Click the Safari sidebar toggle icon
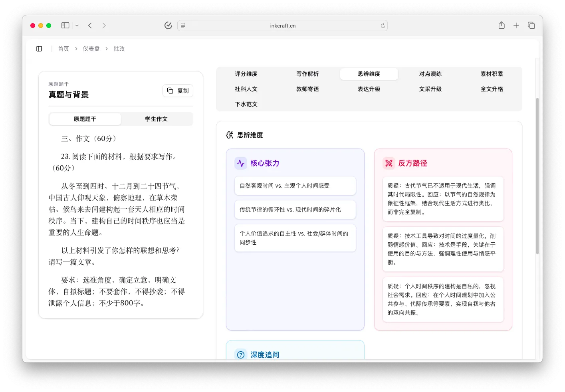The image size is (565, 392). (x=65, y=25)
